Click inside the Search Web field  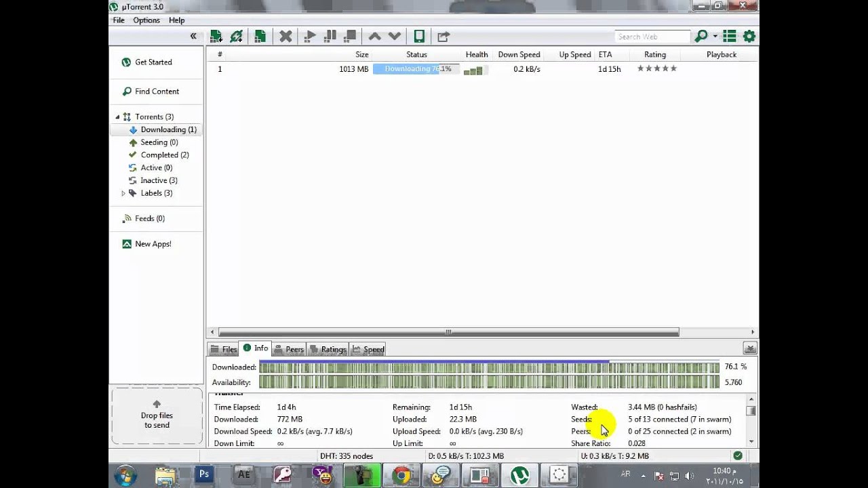(652, 37)
